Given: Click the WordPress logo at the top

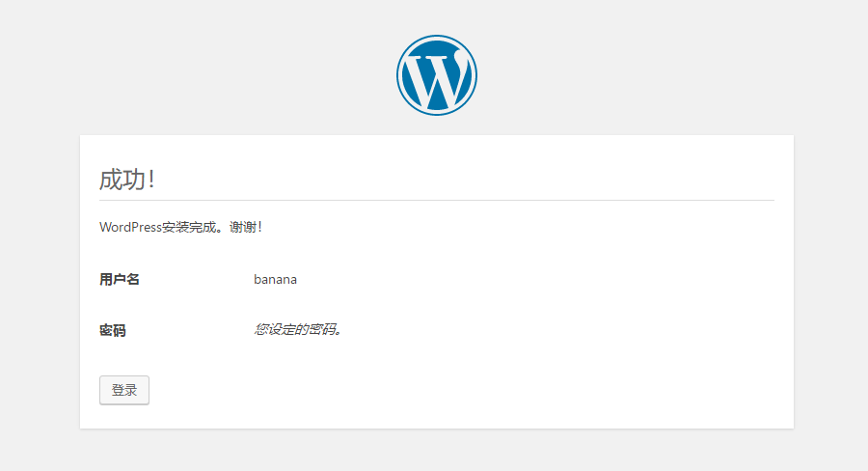Looking at the screenshot, I should [x=436, y=75].
